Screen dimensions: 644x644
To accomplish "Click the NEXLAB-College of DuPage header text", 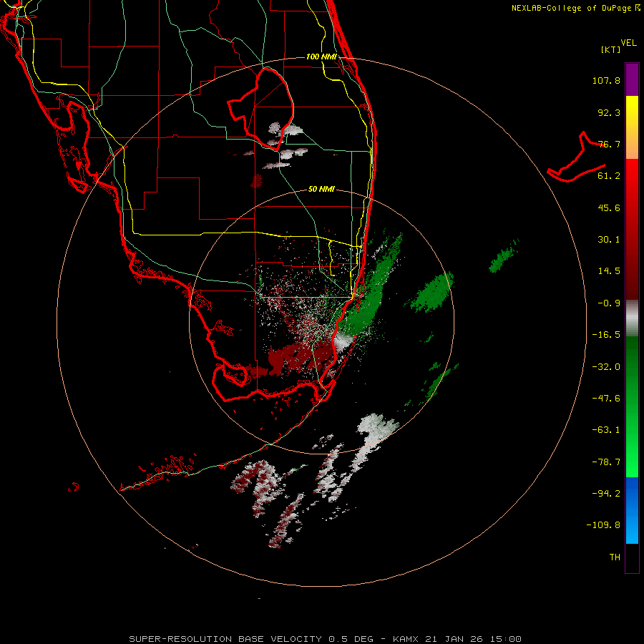I will [575, 8].
